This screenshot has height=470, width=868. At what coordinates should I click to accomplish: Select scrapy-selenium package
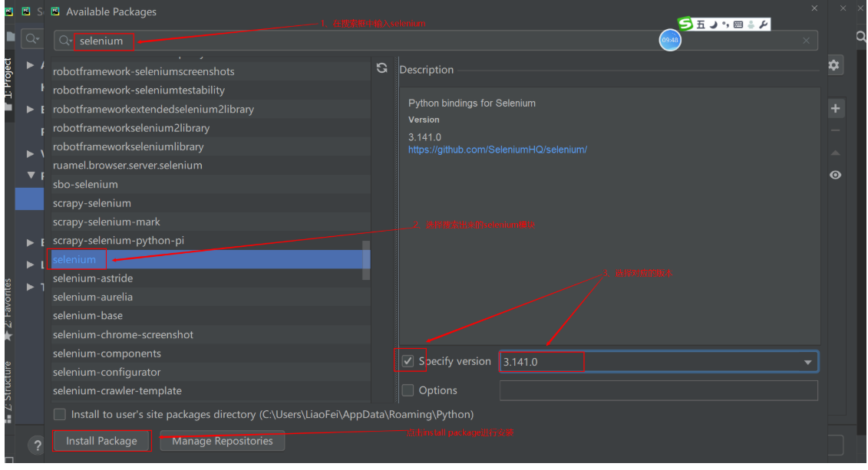click(x=211, y=203)
